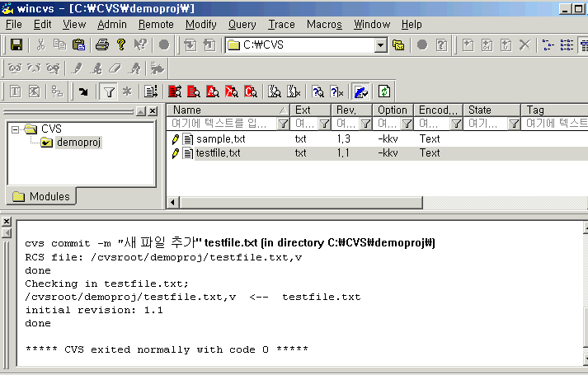Image resolution: width=588 pixels, height=375 pixels.
Task: Toggle the funnel filter bar button
Action: 108,91
